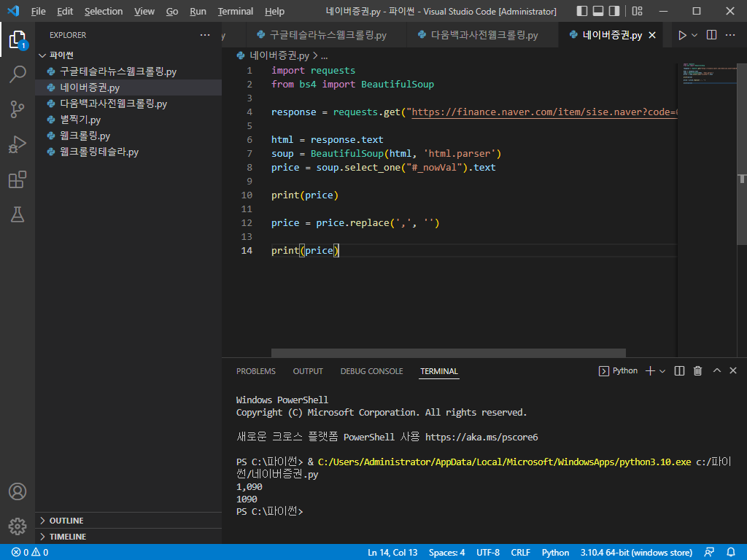Open Customize Layout icon in title bar
Image resolution: width=747 pixels, height=560 pixels.
(x=637, y=11)
